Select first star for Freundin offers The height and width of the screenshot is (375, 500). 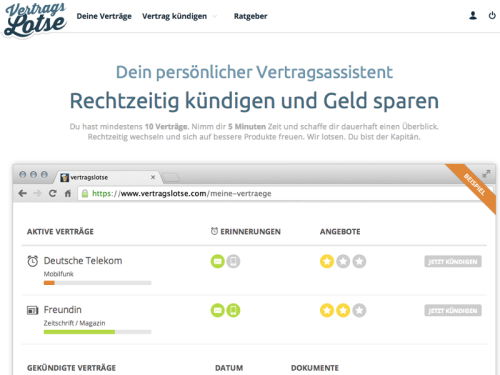click(327, 311)
